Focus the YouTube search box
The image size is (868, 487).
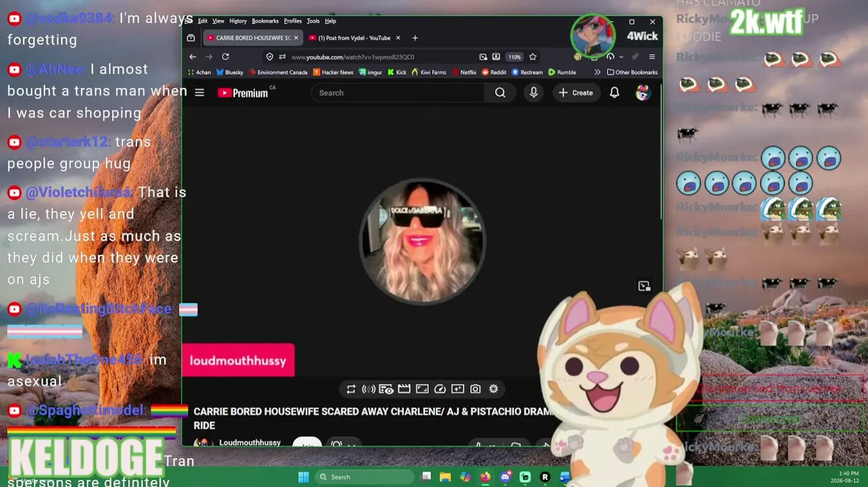(398, 93)
